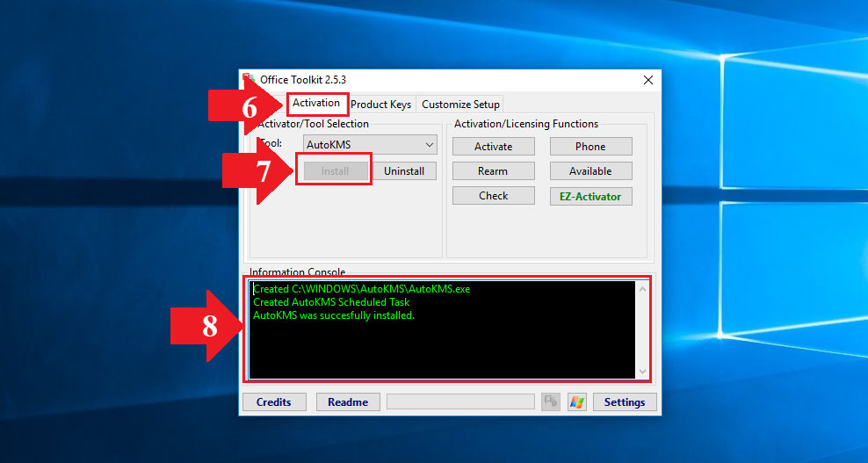Click the greyed-out Office icon button
This screenshot has width=868, height=463.
coord(551,402)
